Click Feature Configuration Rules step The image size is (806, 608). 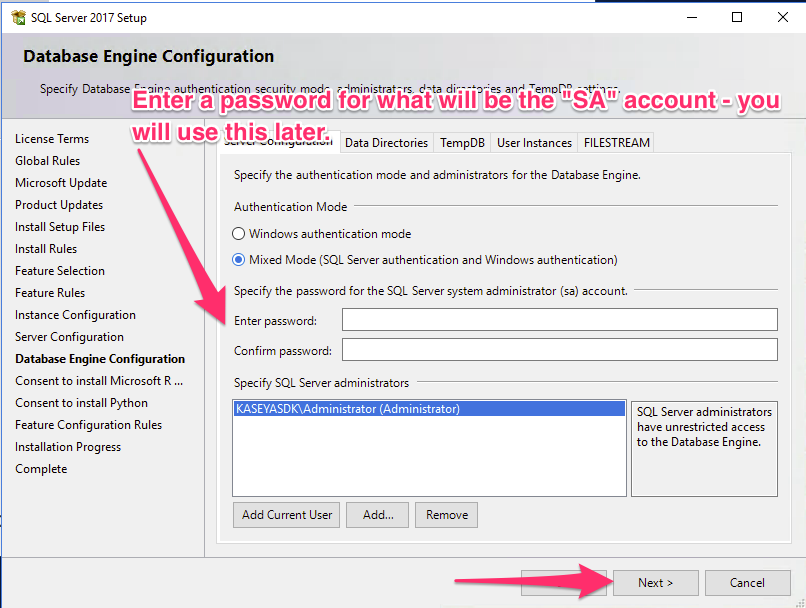(88, 425)
